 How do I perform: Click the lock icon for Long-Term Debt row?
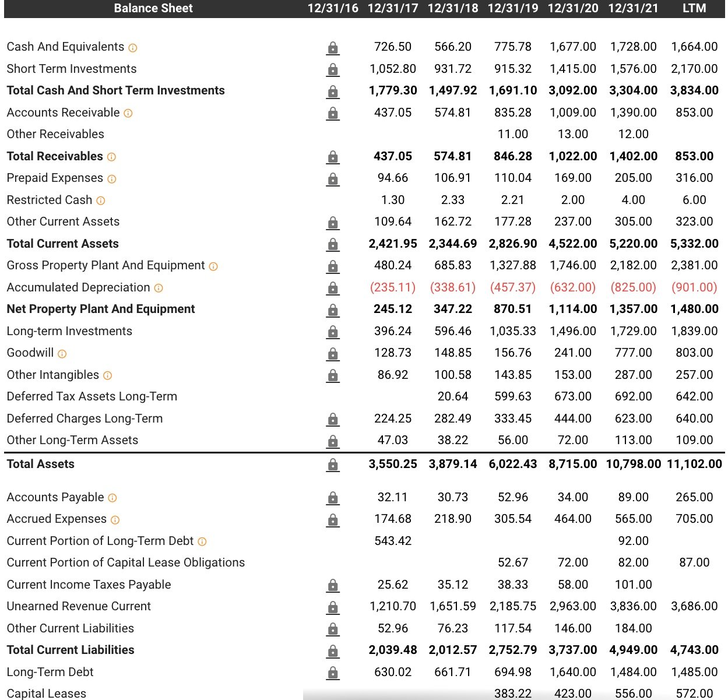[332, 673]
